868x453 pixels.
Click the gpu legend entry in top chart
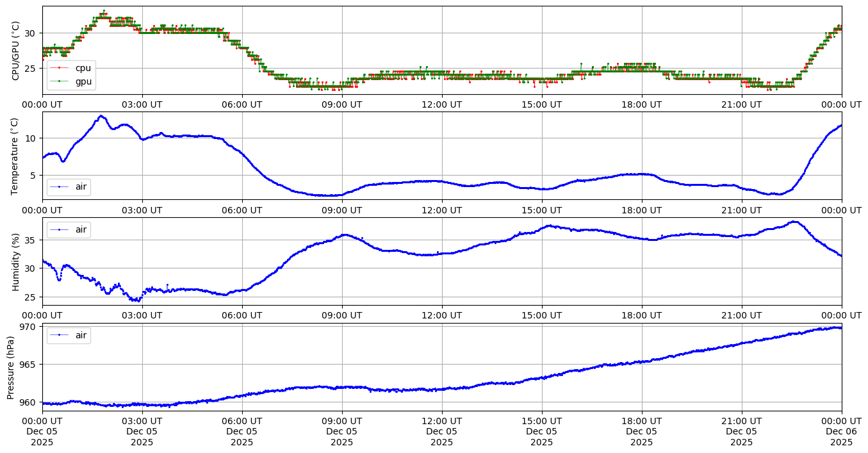(83, 81)
